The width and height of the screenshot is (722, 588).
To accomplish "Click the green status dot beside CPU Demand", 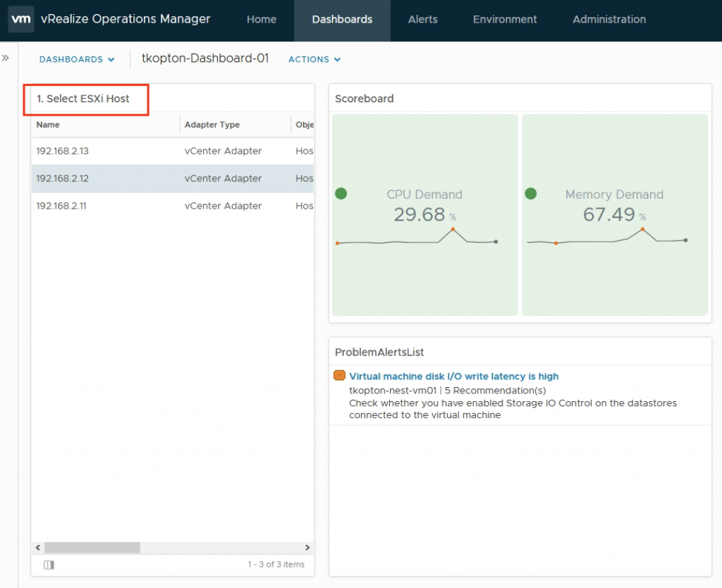I will coord(341,194).
